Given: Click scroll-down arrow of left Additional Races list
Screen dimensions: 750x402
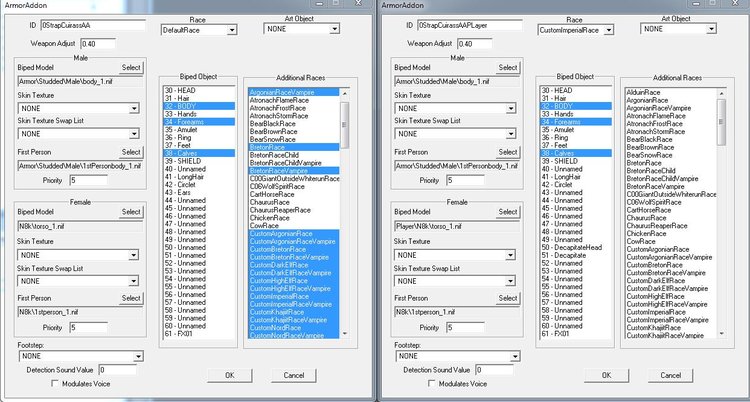Looking at the screenshot, I should pyautogui.click(x=344, y=334).
